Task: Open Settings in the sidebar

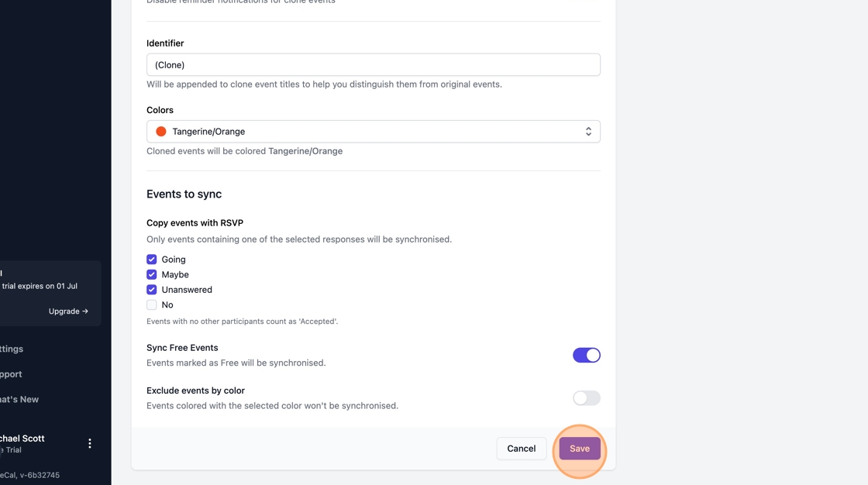Action: point(12,349)
